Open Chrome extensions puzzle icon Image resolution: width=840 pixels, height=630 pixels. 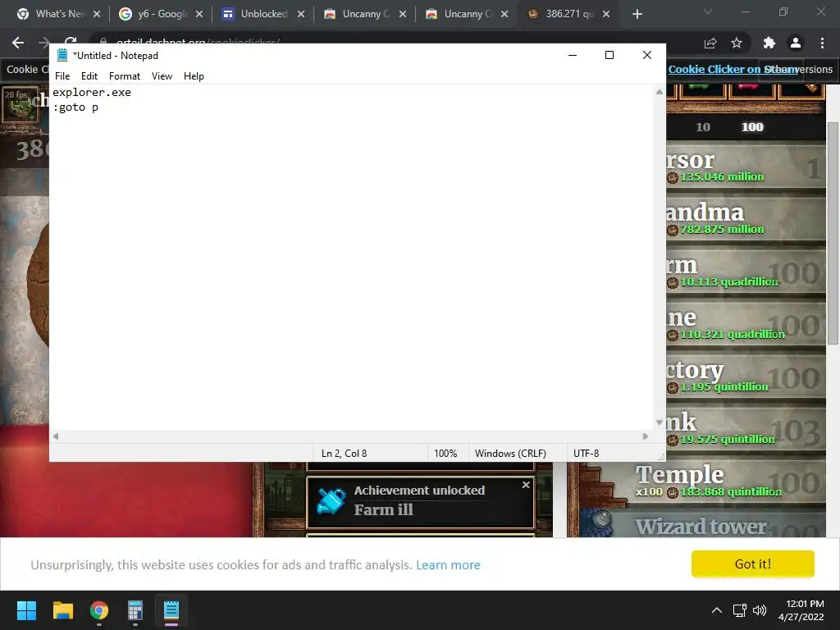[x=769, y=43]
